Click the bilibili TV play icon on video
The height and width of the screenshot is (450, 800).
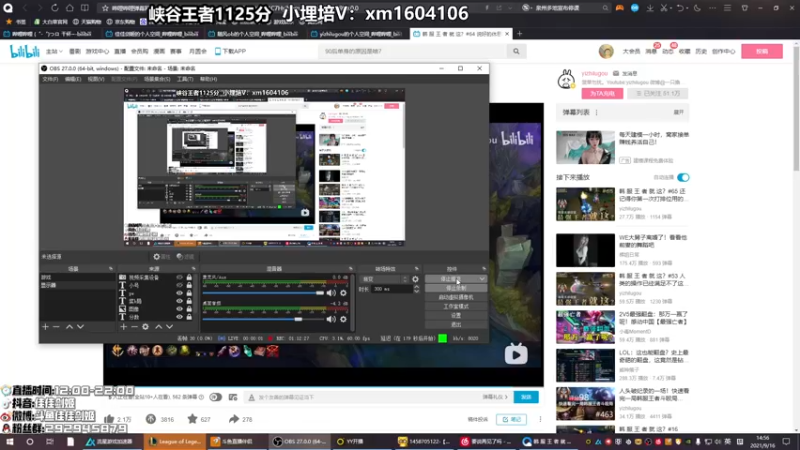coord(516,354)
